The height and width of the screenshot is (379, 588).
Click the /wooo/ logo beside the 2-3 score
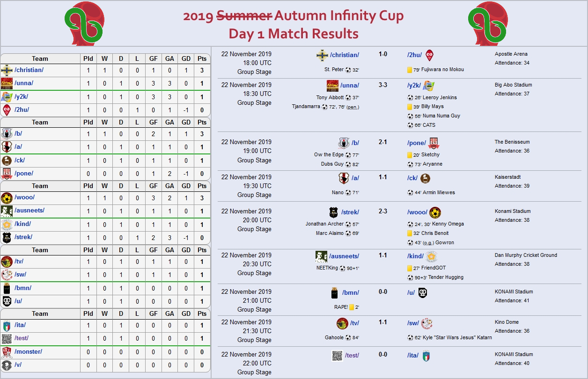[x=435, y=212]
